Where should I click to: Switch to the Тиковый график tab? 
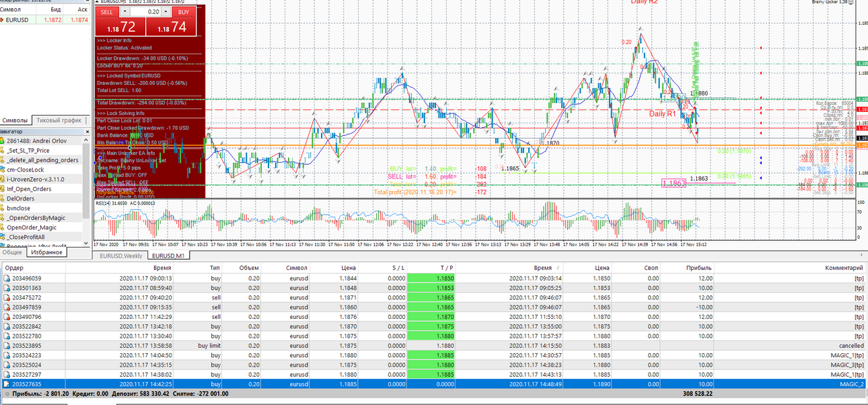(x=59, y=120)
